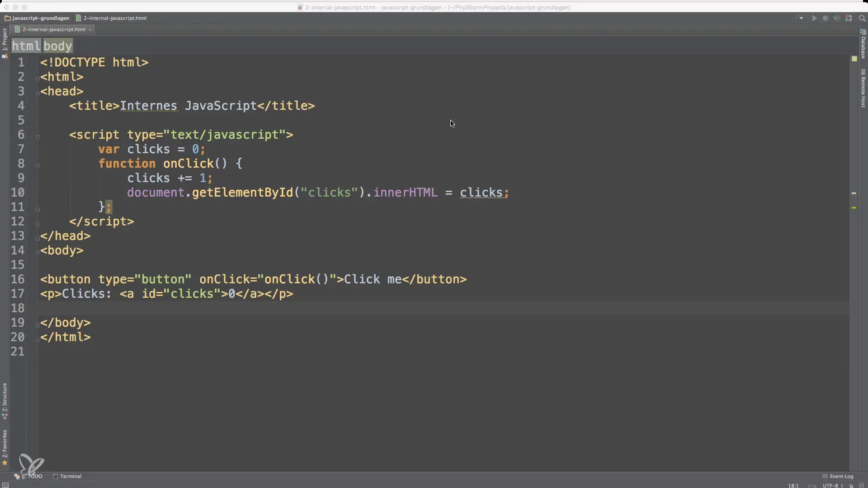The height and width of the screenshot is (488, 868).
Task: Jump to yellow warning marker on stripe
Action: point(854,207)
